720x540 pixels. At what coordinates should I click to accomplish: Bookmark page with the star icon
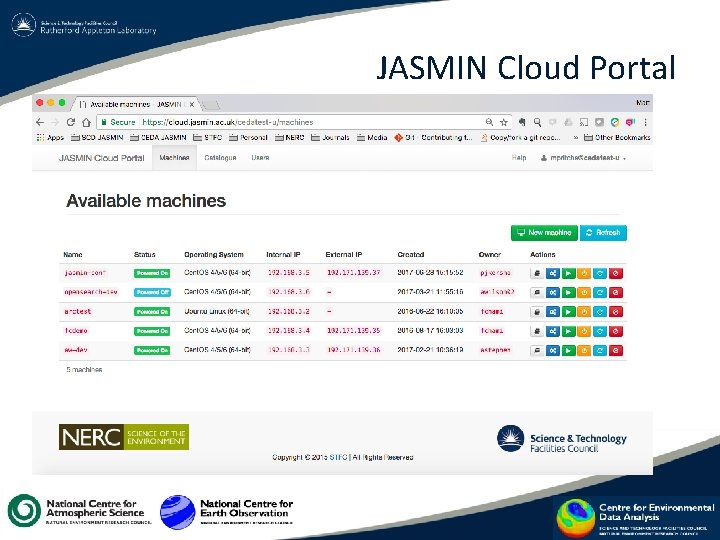(x=504, y=122)
